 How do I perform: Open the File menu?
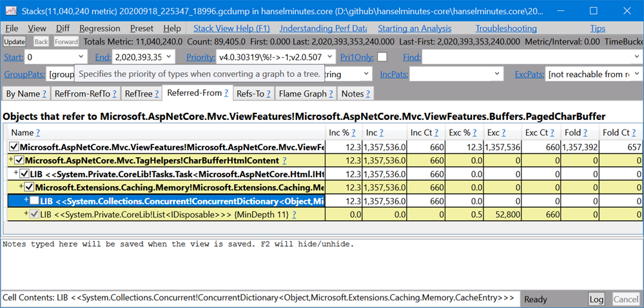pos(12,28)
